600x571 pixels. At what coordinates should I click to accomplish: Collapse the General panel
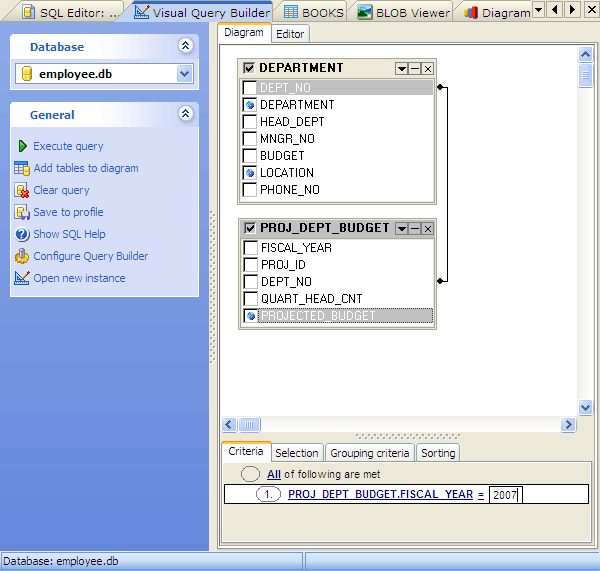pyautogui.click(x=186, y=114)
